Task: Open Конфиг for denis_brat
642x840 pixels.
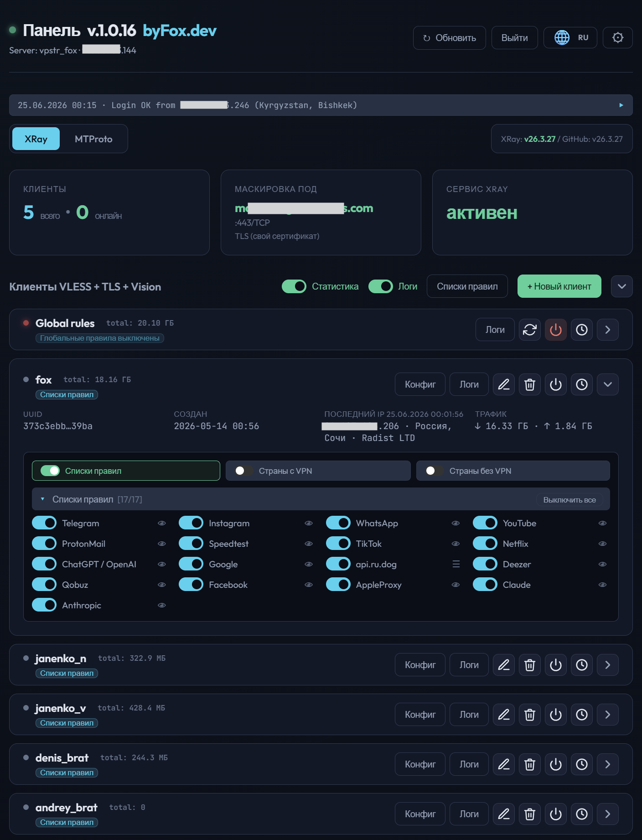Action: 420,764
